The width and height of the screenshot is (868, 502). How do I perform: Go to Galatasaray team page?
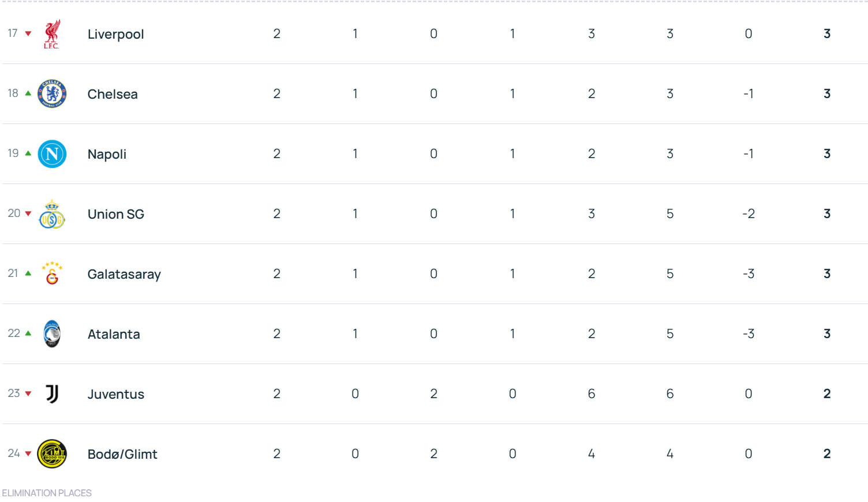(124, 274)
